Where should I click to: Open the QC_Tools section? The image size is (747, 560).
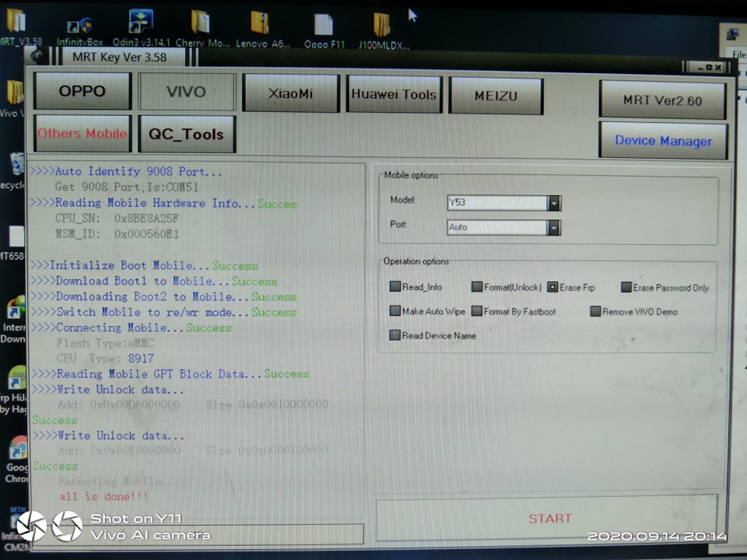coord(186,135)
